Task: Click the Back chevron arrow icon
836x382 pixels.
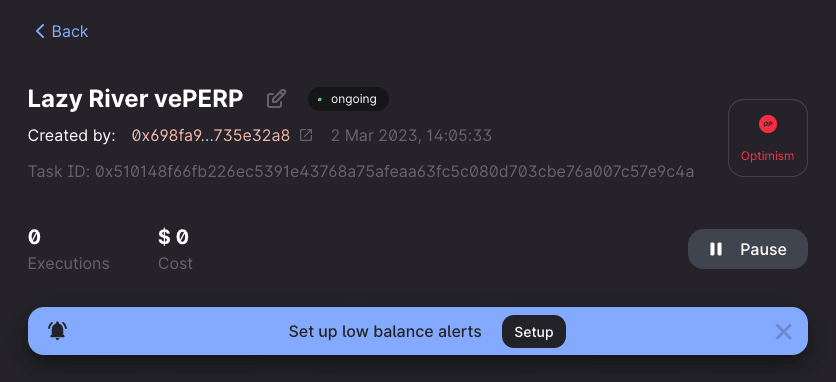Action: coord(40,31)
